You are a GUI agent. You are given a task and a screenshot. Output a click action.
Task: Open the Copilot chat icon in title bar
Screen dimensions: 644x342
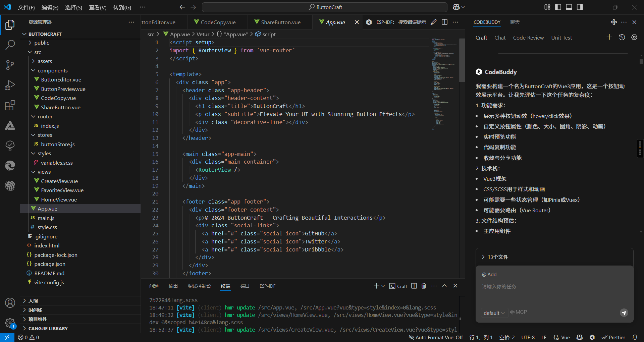(x=456, y=7)
